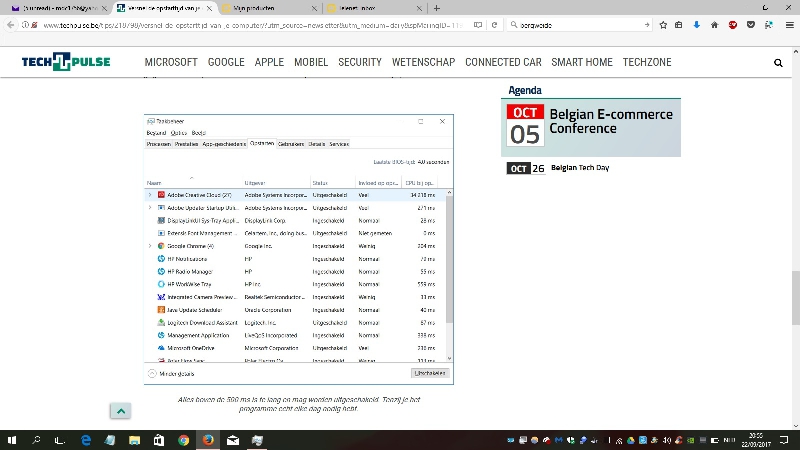The width and height of the screenshot is (800, 450).
Task: Go to Firefox home page icon
Action: click(x=713, y=24)
